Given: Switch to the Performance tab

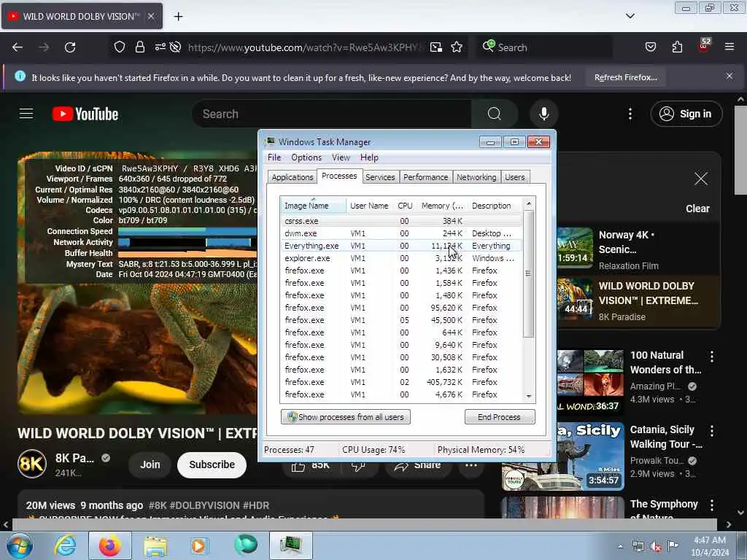Looking at the screenshot, I should pyautogui.click(x=425, y=177).
